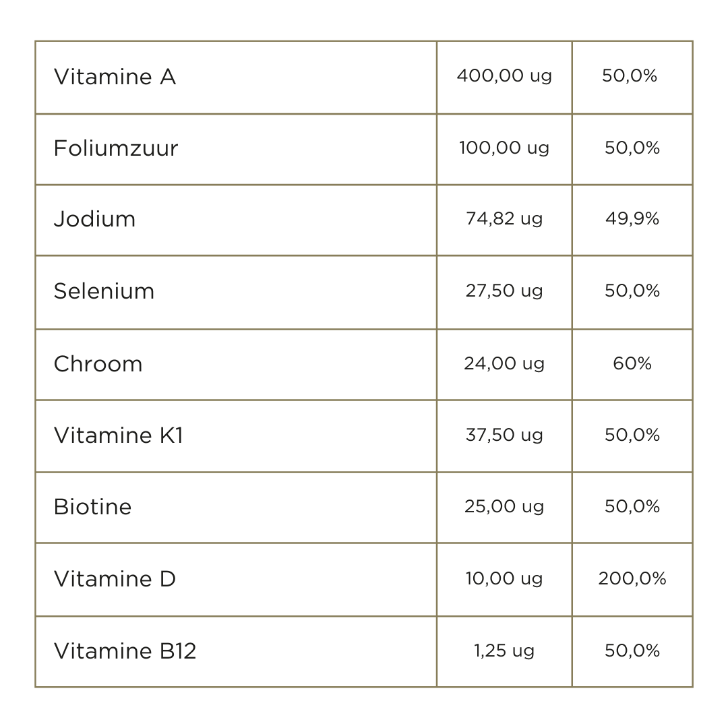Click the Vitamine A row label
The width and height of the screenshot is (728, 728).
(115, 77)
